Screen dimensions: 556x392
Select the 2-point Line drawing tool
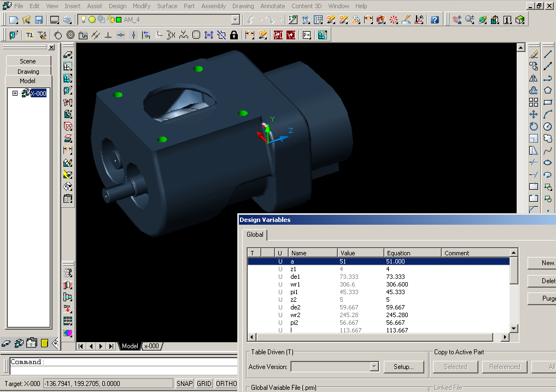(x=548, y=54)
